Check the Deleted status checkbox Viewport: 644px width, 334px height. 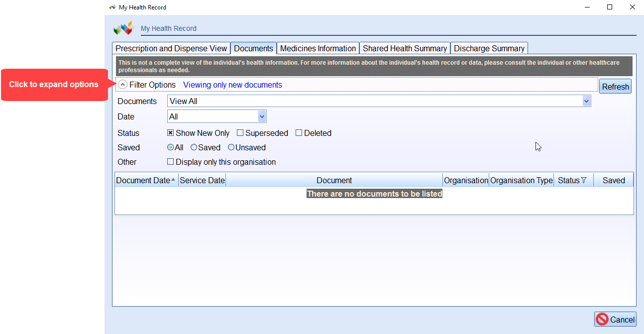coord(299,133)
